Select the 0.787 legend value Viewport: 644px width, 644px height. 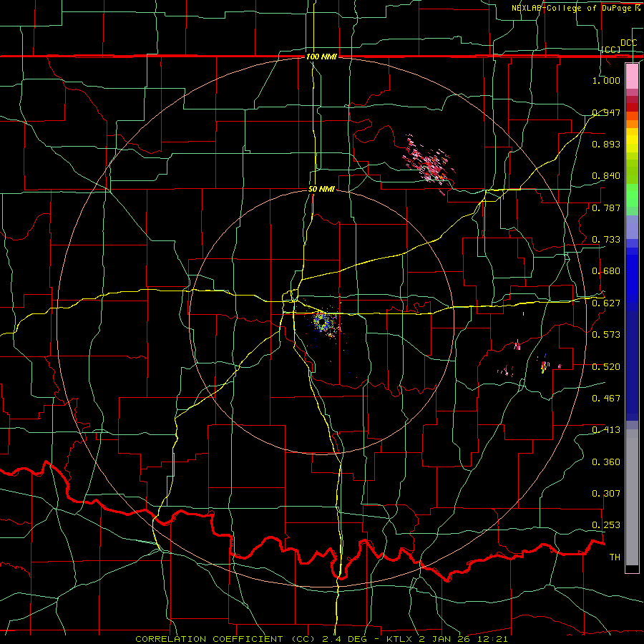606,208
